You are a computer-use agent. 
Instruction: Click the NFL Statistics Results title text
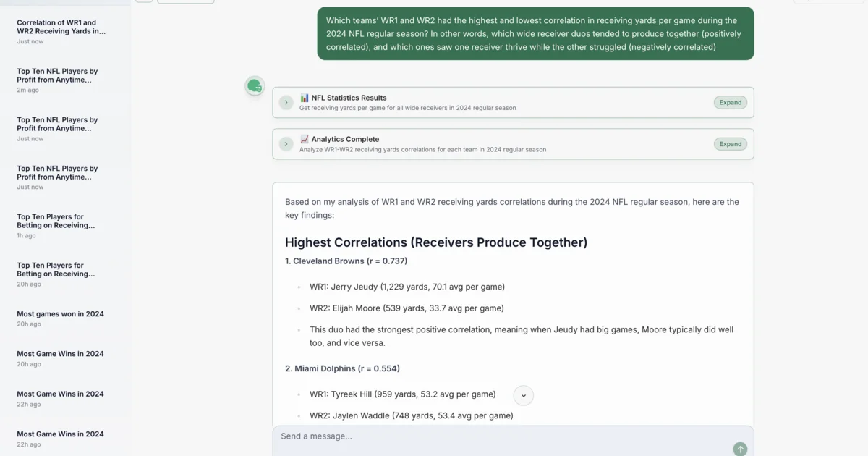pyautogui.click(x=349, y=98)
